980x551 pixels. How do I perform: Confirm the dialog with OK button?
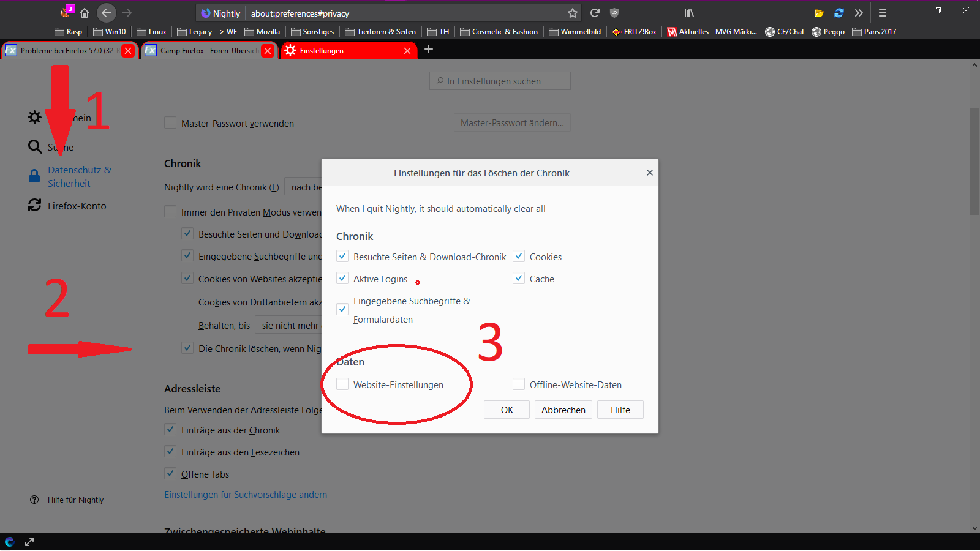507,410
